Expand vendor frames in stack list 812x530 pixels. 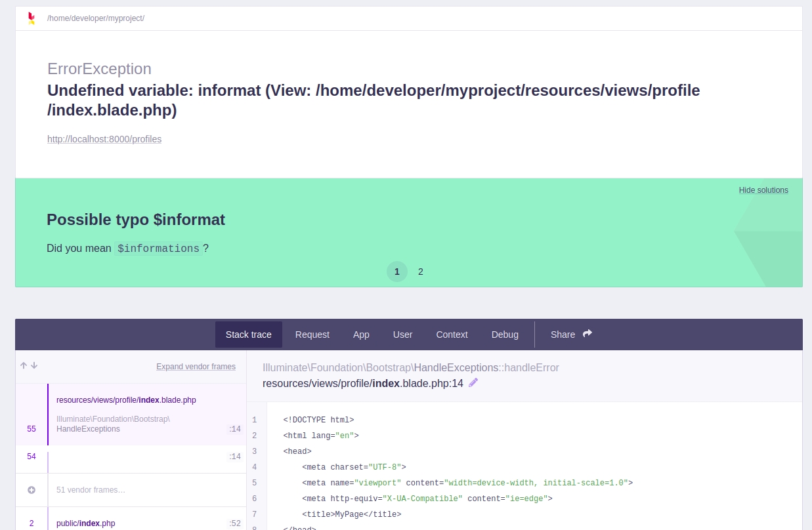pyautogui.click(x=196, y=367)
